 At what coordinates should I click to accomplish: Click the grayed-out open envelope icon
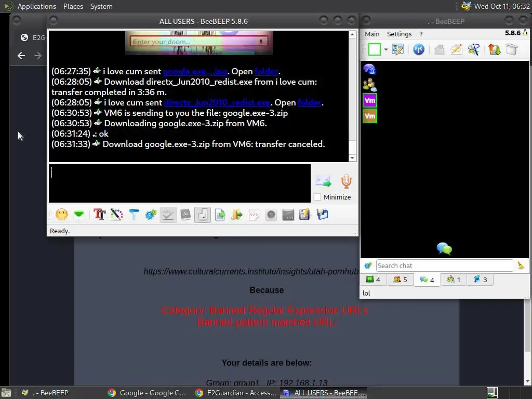[440, 49]
